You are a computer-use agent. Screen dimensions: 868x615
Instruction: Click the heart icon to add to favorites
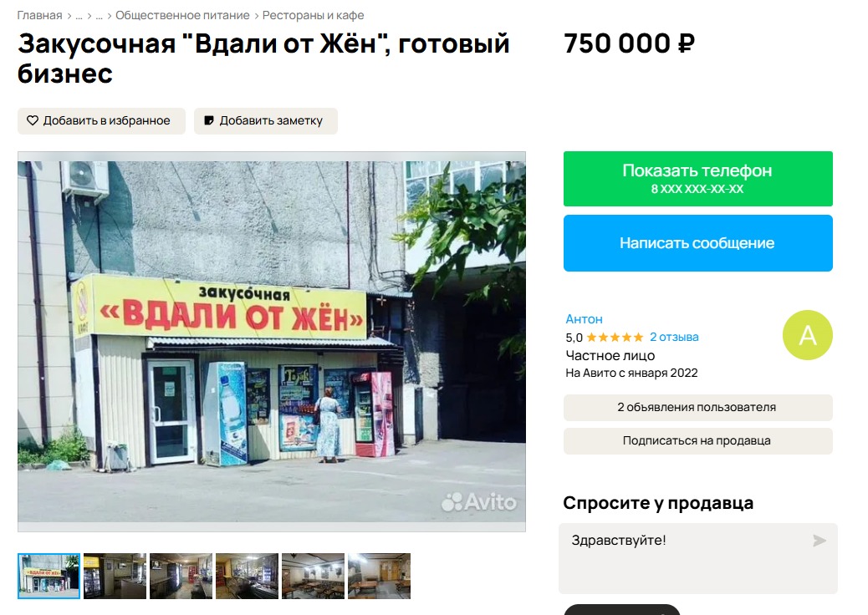coord(33,120)
